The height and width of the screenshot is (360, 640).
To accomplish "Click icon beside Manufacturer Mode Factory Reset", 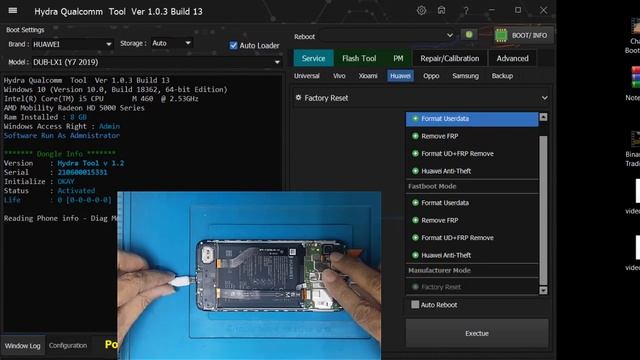I will [x=415, y=287].
